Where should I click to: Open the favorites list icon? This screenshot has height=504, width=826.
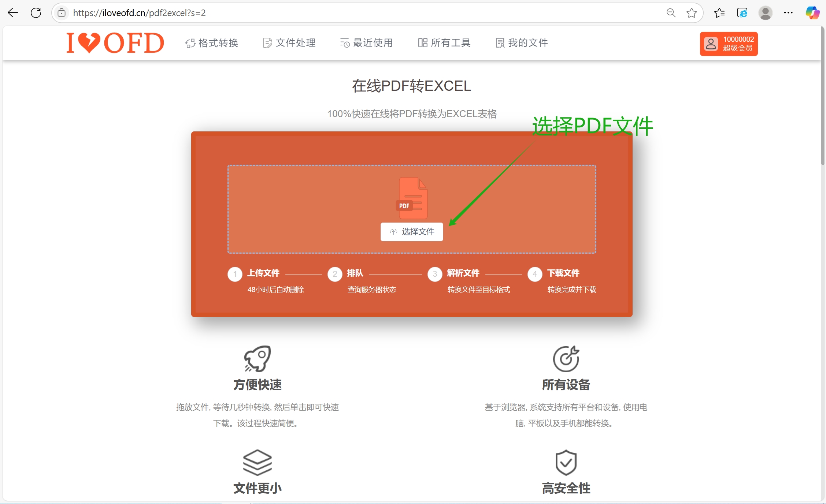[719, 13]
